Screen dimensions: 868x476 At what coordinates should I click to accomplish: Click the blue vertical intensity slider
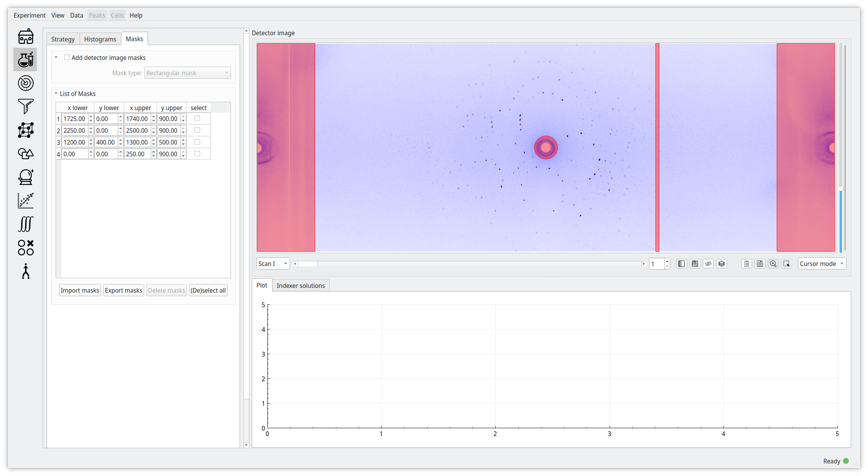coord(841,219)
